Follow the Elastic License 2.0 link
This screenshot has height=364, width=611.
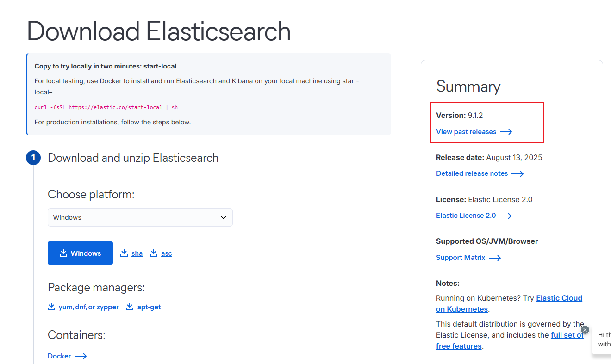[466, 216]
